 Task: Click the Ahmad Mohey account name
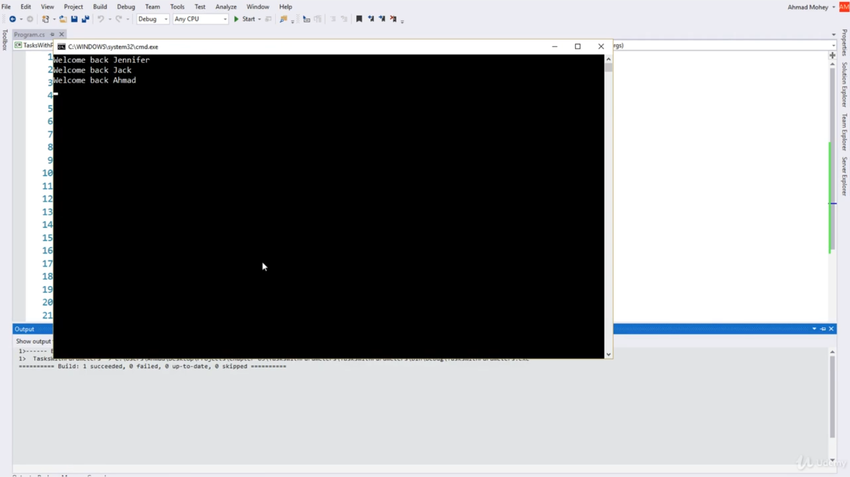[808, 7]
